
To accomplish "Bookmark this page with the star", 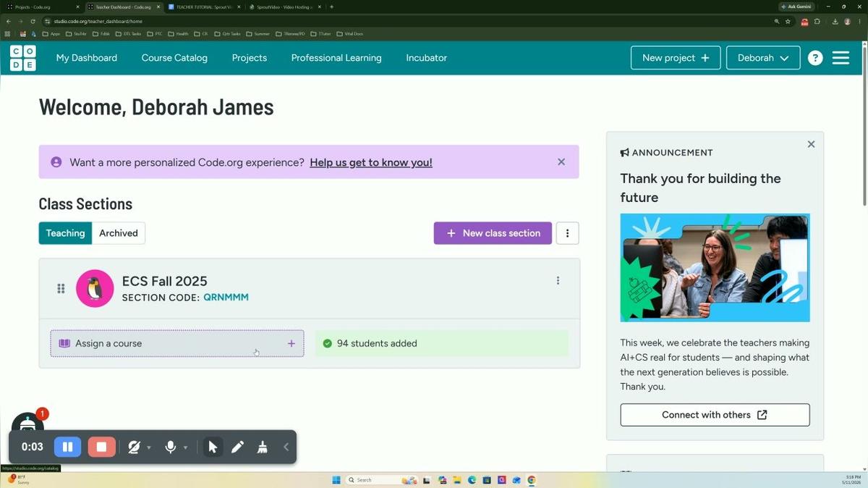I will click(788, 21).
